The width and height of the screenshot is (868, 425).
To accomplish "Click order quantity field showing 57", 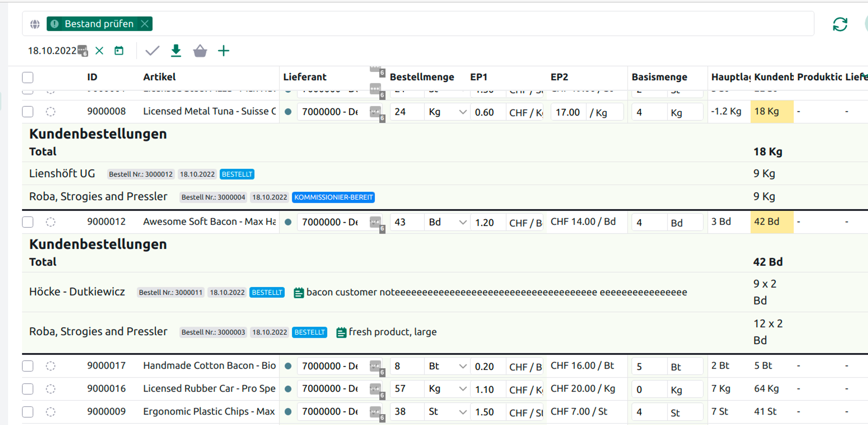I will pyautogui.click(x=407, y=389).
